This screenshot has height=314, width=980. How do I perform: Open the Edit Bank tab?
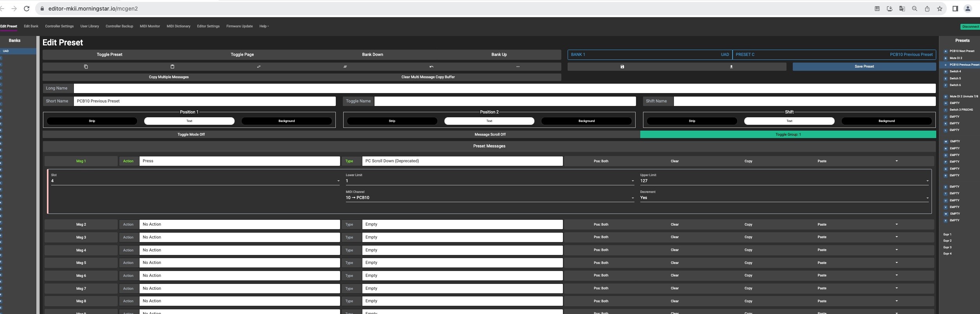pos(31,26)
